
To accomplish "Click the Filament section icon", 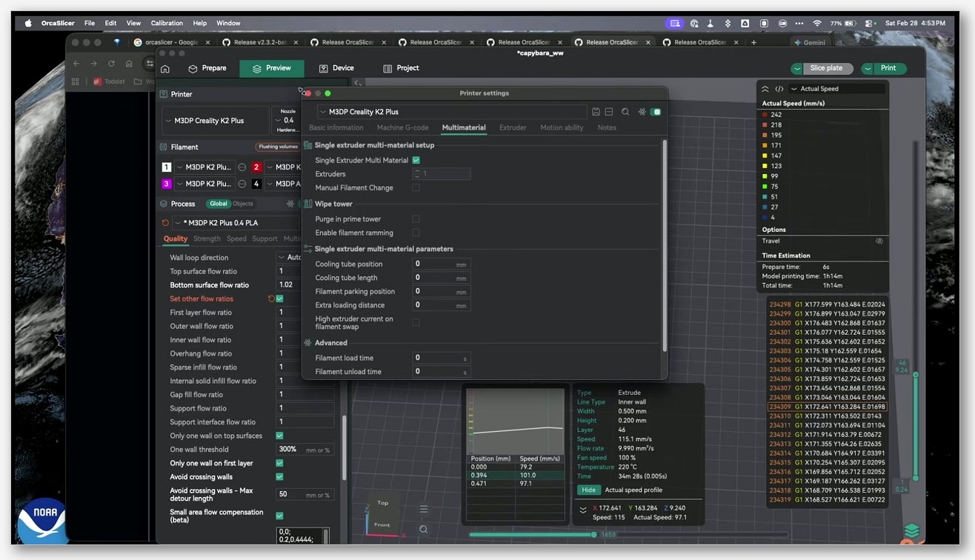I will [x=164, y=147].
